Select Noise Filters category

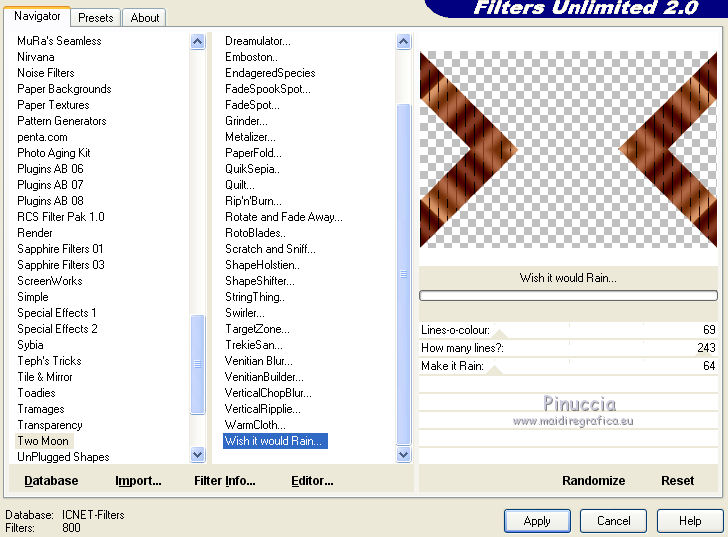coord(46,73)
